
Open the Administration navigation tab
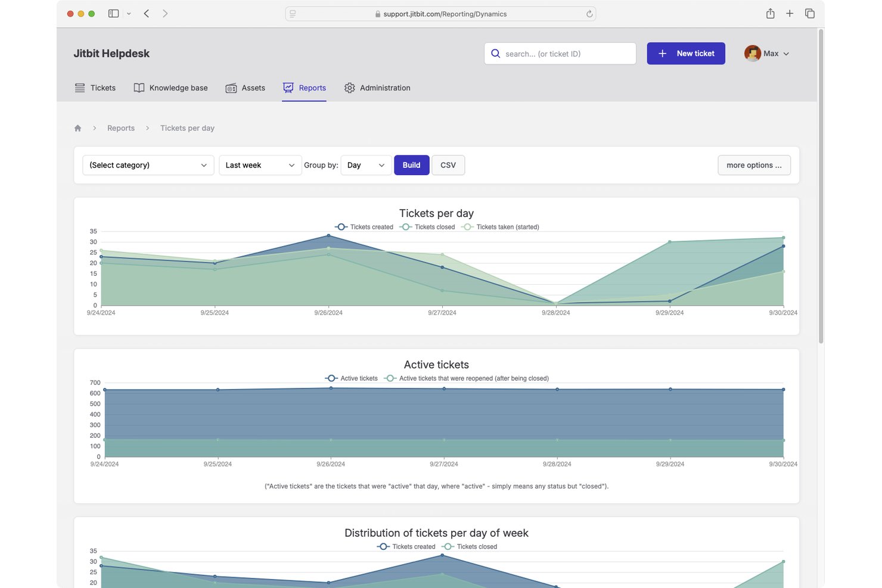(377, 88)
